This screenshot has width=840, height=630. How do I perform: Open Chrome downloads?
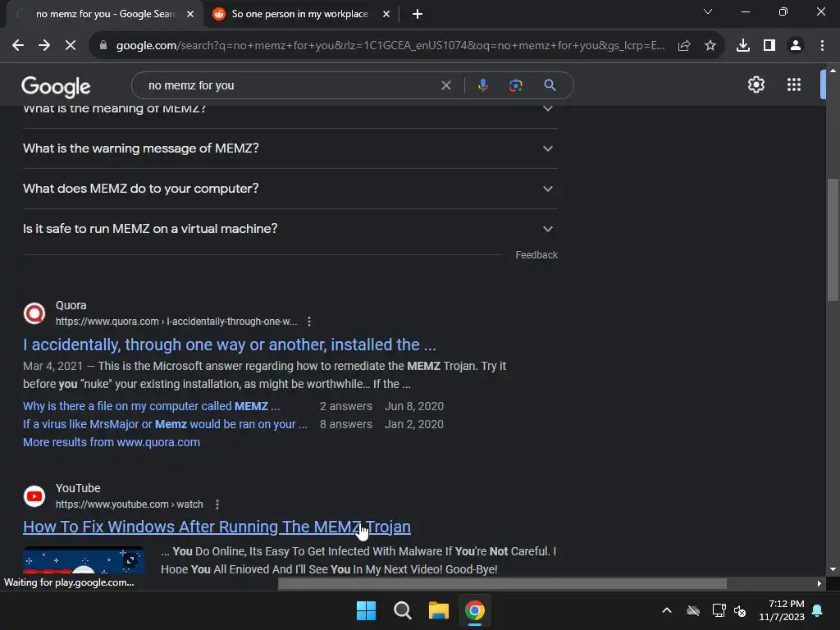click(743, 46)
